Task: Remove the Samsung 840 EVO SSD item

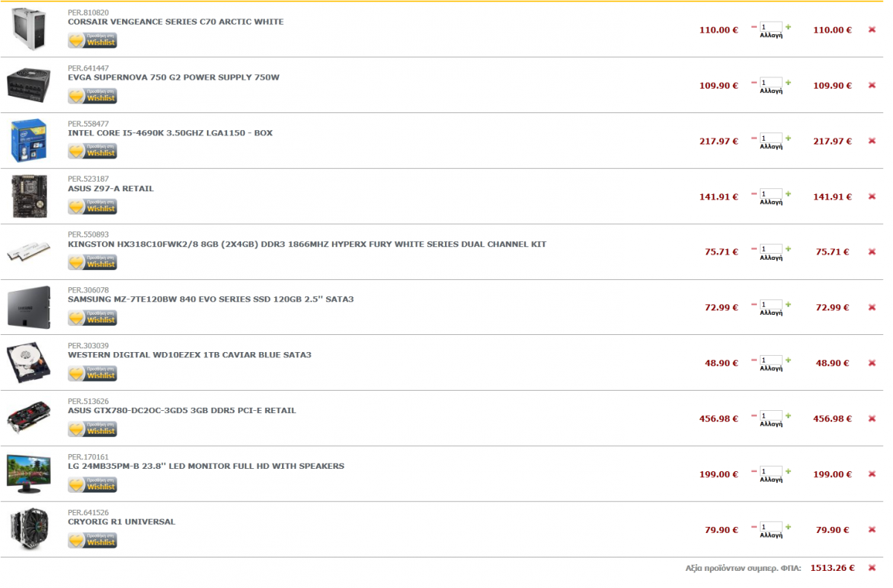Action: pos(872,307)
